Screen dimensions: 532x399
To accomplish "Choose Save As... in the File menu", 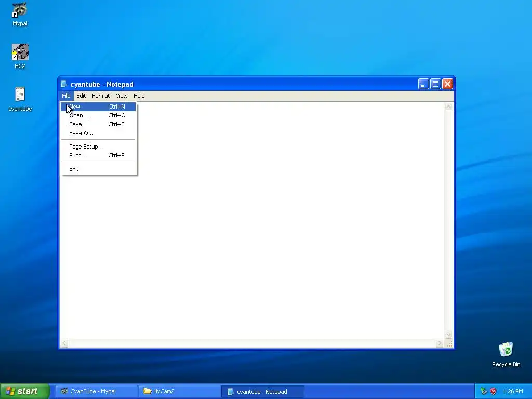I will point(98,133).
